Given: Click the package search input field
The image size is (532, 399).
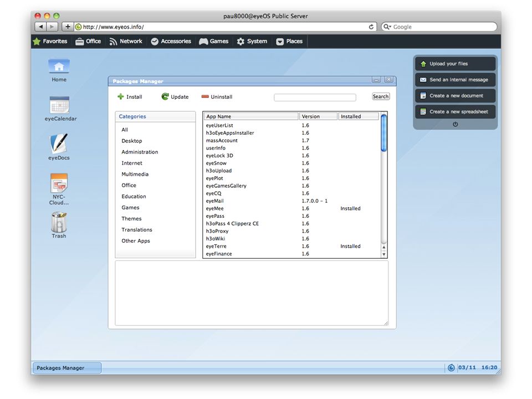Looking at the screenshot, I should pos(315,98).
